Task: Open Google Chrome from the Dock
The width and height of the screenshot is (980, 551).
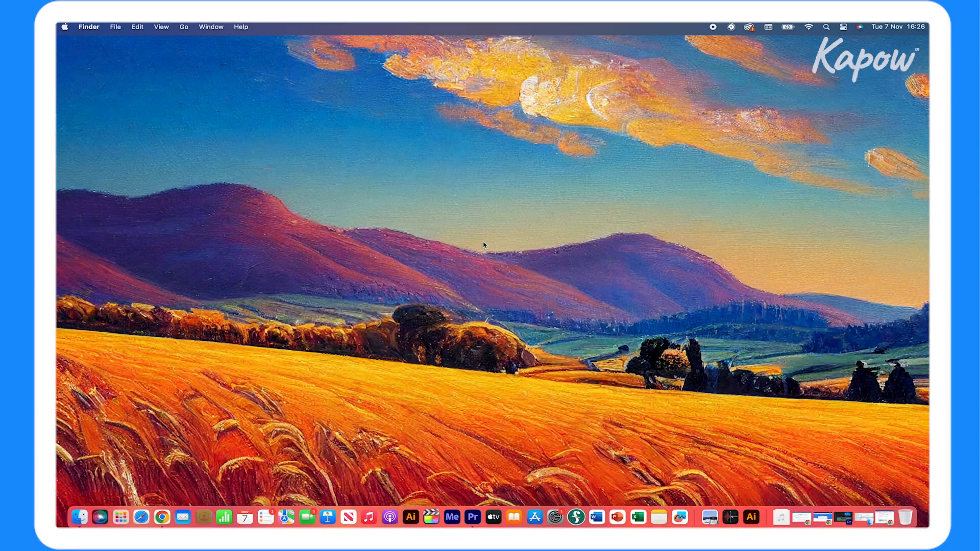Action: click(x=162, y=517)
